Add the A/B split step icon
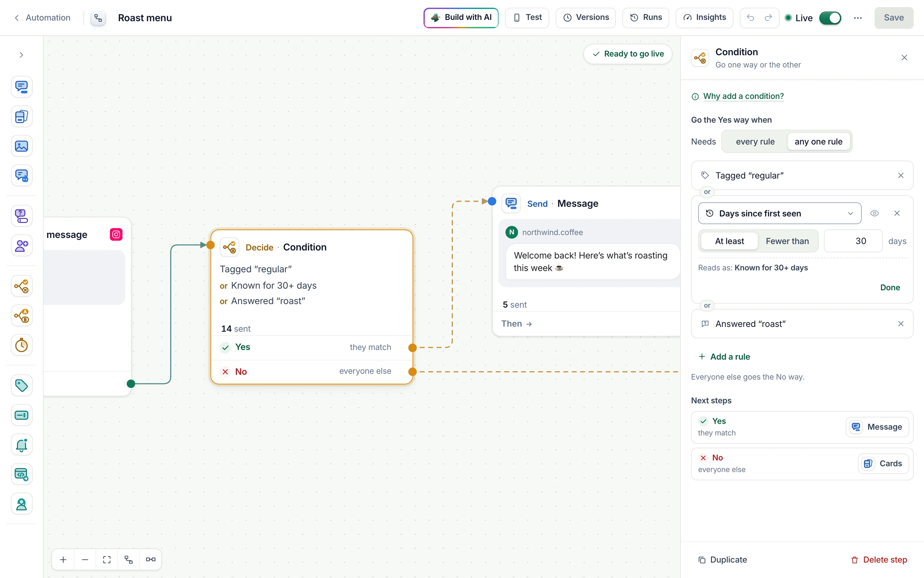The height and width of the screenshot is (578, 924). (21, 316)
